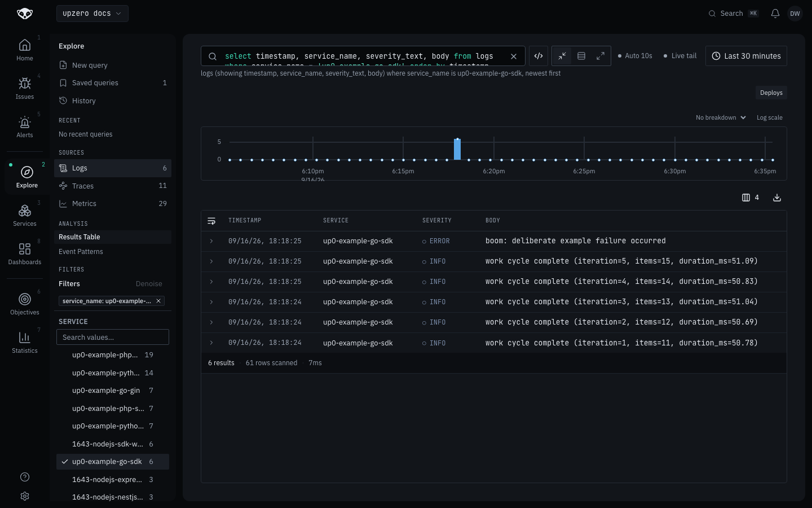Open the Issues bug icon
This screenshot has height=508, width=812.
(25, 84)
